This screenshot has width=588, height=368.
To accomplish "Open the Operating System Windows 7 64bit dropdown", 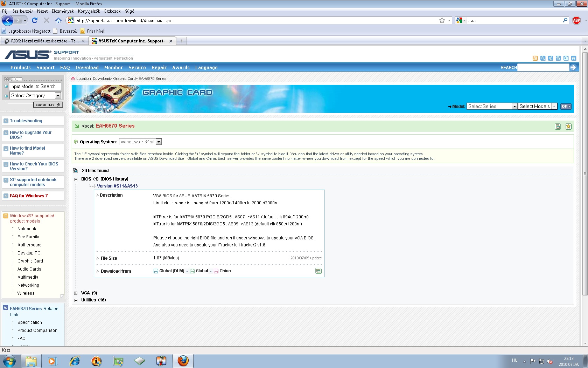I will tap(140, 142).
